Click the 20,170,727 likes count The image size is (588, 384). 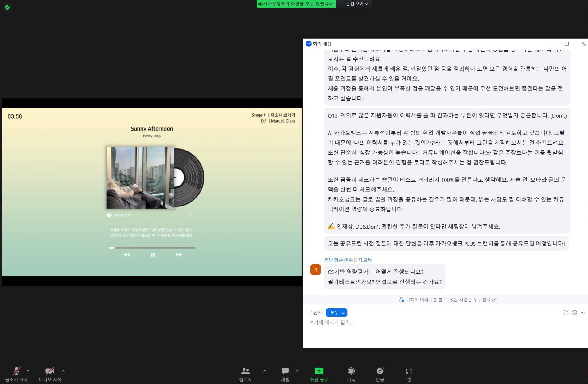123,216
